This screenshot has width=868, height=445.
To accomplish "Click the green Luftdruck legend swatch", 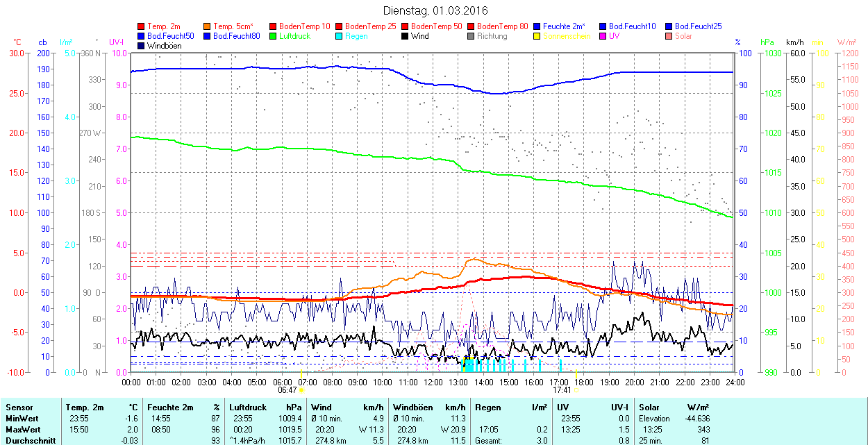I will click(x=273, y=36).
